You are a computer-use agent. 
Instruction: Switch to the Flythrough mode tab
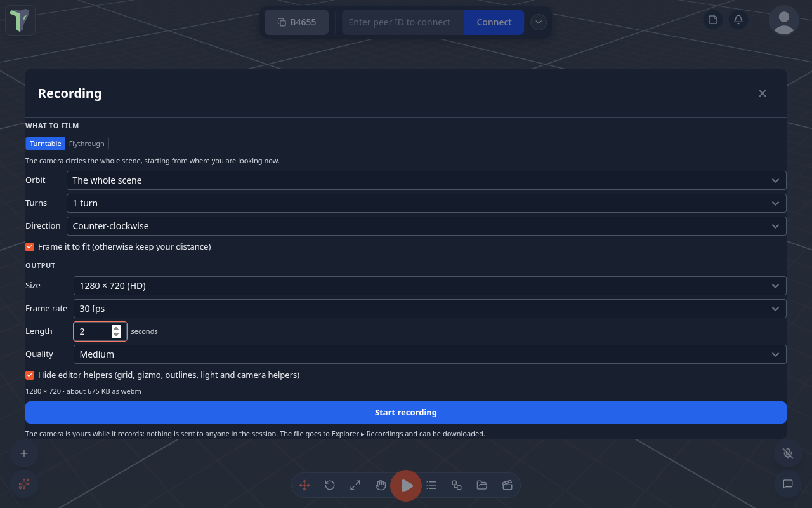pos(87,144)
